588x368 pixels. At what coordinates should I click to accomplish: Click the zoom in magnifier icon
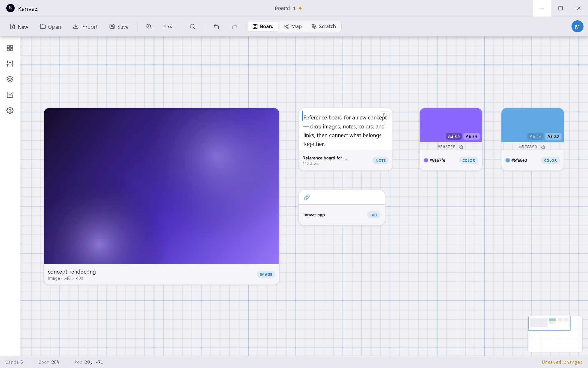point(149,26)
